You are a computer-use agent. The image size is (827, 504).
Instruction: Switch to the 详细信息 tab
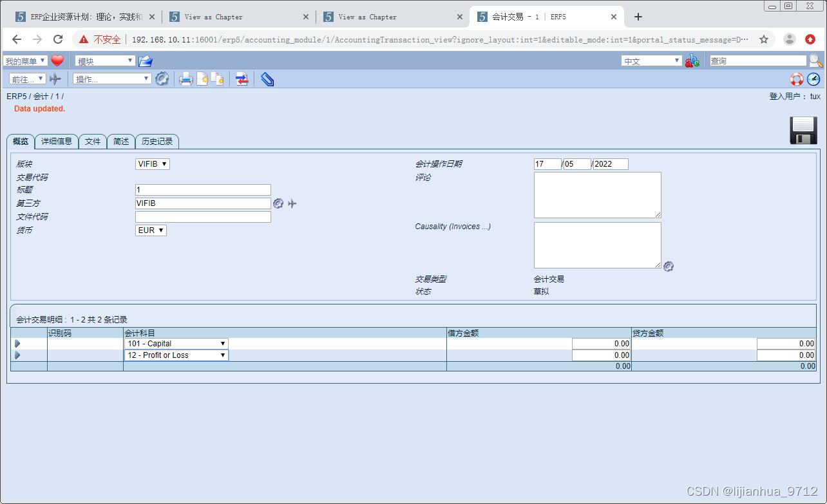tap(57, 141)
